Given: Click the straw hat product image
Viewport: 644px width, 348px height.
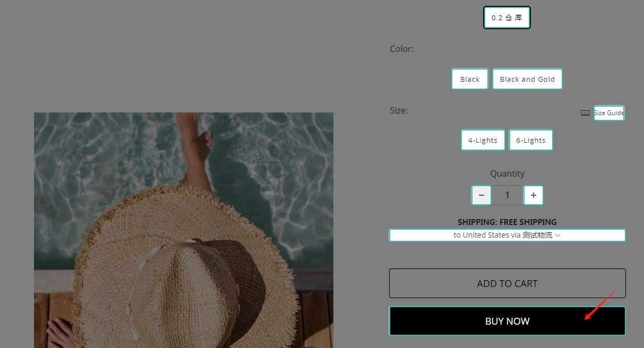Looking at the screenshot, I should 184,230.
